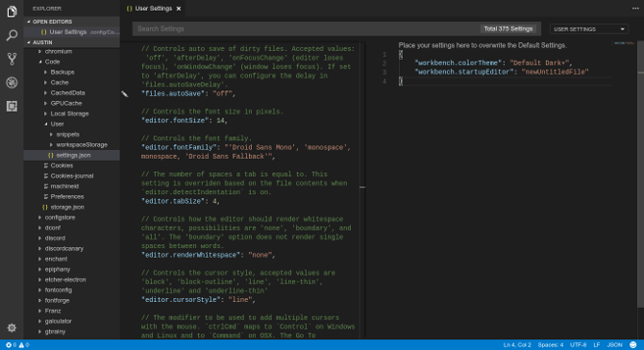
Task: Click the "editor.tabSize" setting line
Action: [x=181, y=201]
